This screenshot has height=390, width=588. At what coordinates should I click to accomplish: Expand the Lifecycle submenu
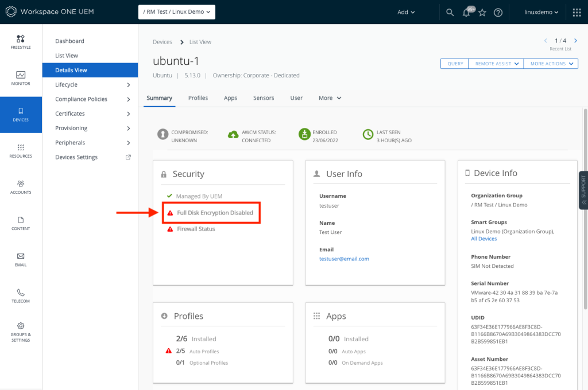coord(128,85)
